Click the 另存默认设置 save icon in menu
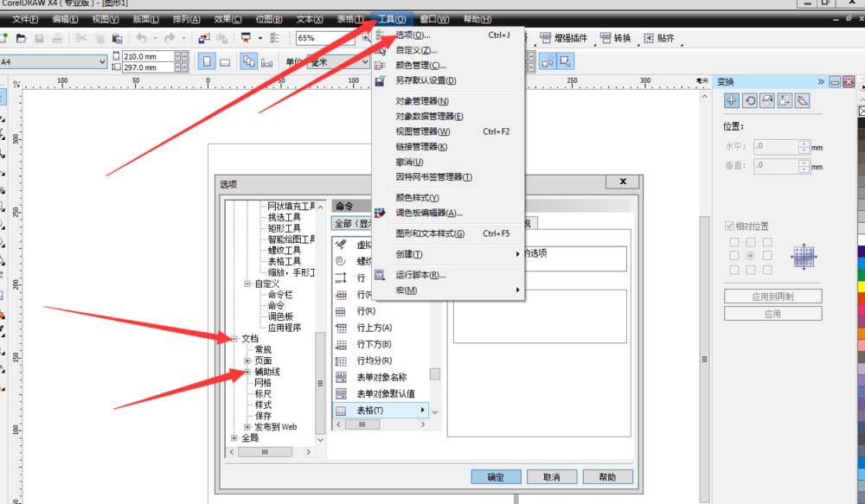Viewport: 865px width, 504px height. pos(380,80)
